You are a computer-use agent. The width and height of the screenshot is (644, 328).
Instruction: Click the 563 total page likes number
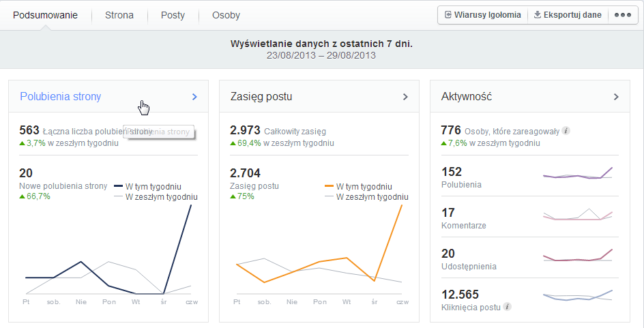[29, 130]
